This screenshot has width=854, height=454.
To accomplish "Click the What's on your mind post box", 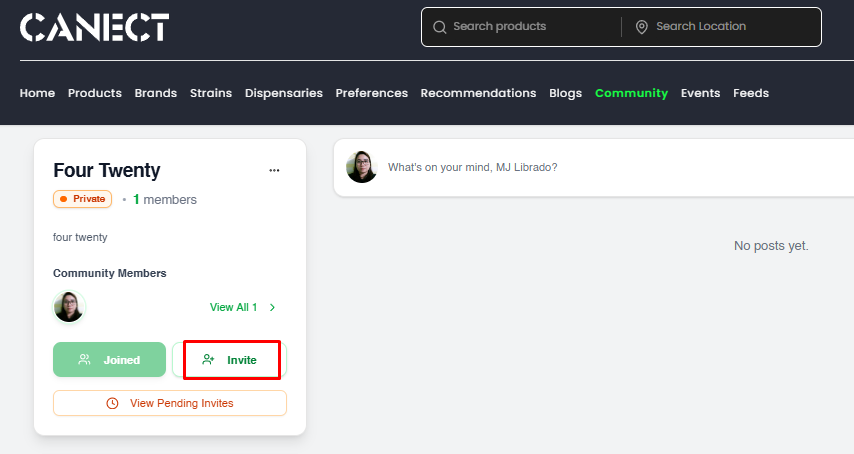I will 600,167.
